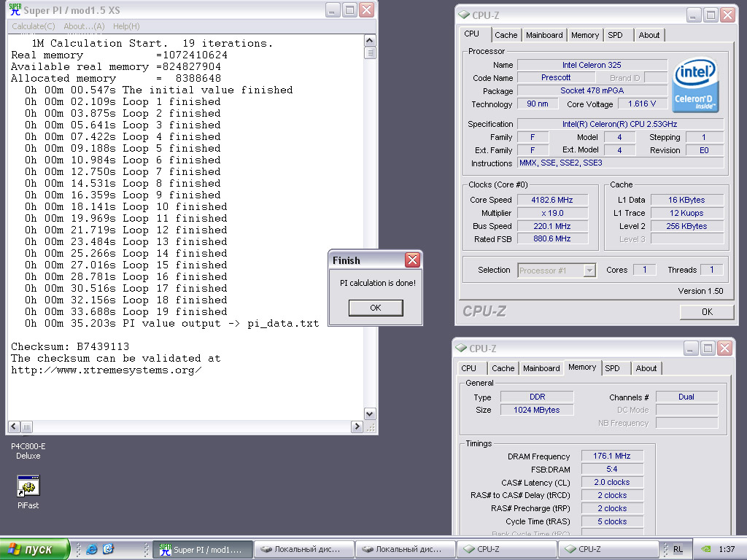
Task: Click the system tray clock 1:37
Action: tap(727, 549)
